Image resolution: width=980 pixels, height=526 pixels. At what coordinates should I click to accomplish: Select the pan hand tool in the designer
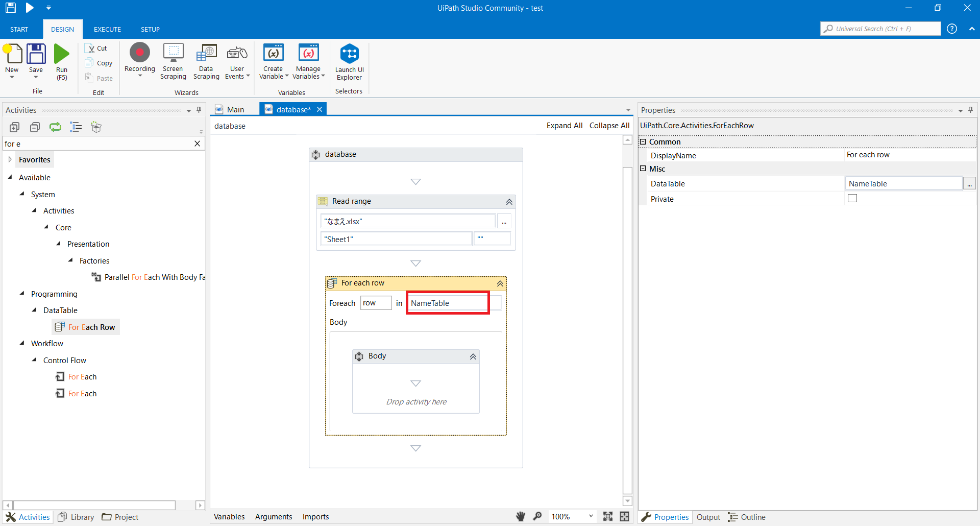(x=520, y=516)
